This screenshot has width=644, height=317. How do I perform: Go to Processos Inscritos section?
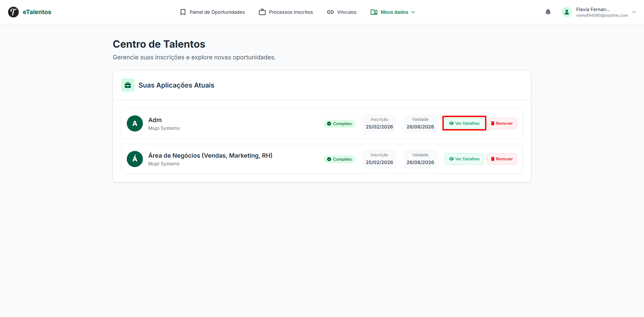(291, 12)
